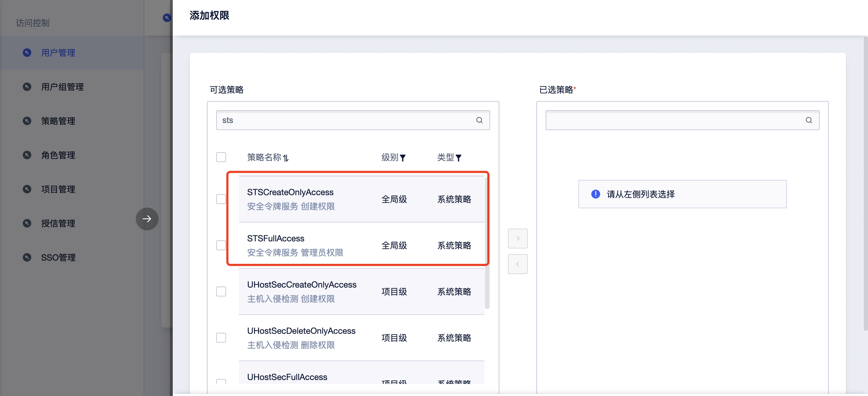Expand the sidebar with the circular arrow
868x396 pixels.
pyautogui.click(x=147, y=219)
